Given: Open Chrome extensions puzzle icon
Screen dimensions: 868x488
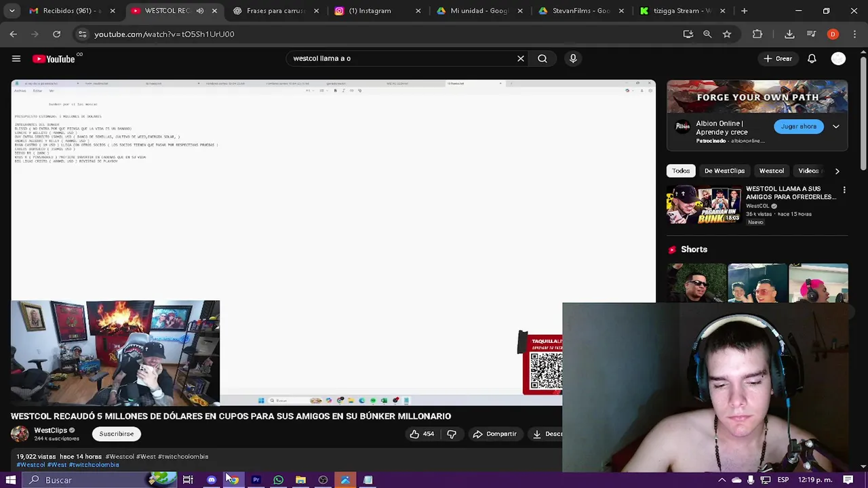Looking at the screenshot, I should coord(757,34).
